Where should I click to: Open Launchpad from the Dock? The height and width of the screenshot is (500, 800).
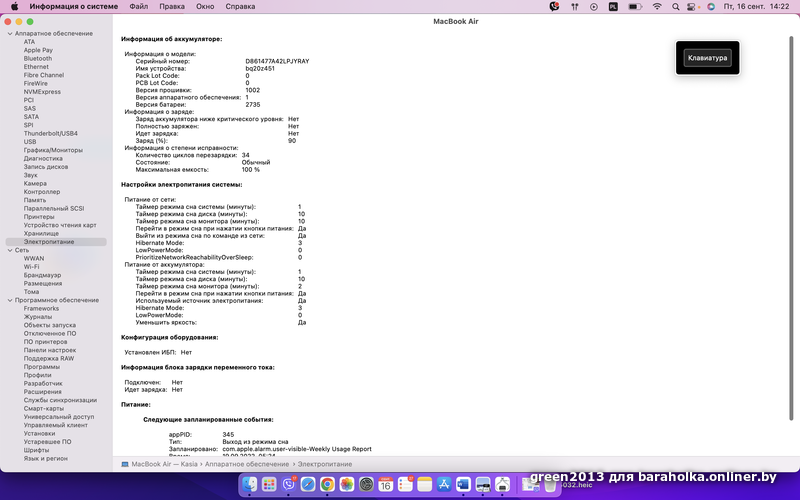click(x=269, y=484)
